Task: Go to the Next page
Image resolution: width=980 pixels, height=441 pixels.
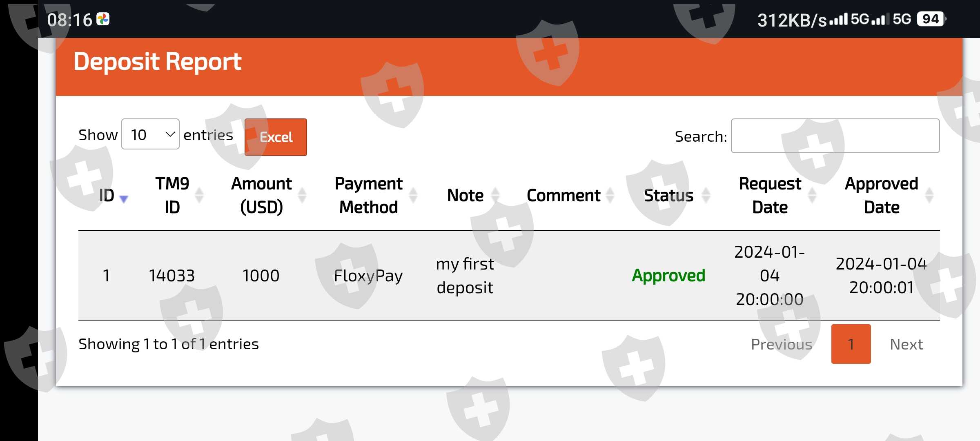Action: [x=906, y=344]
